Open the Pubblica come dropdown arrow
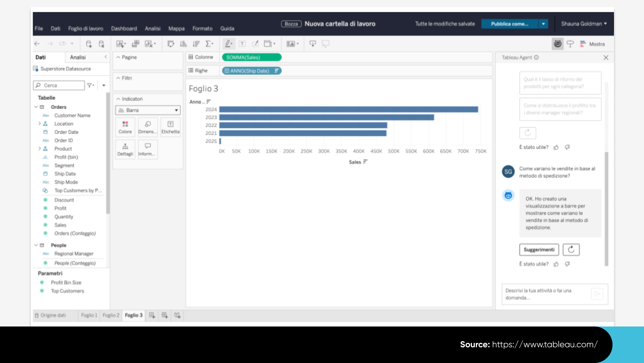The width and height of the screenshot is (644, 363). point(543,24)
